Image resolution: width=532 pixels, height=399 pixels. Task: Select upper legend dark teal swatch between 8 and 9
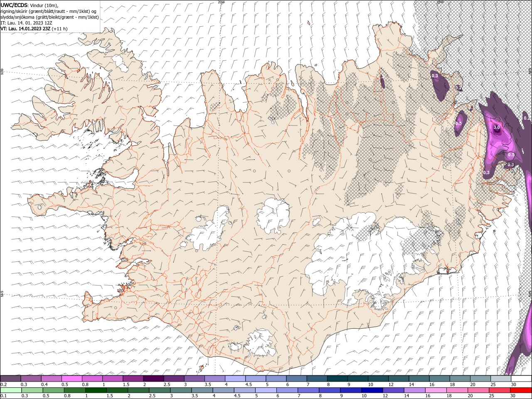(x=337, y=379)
